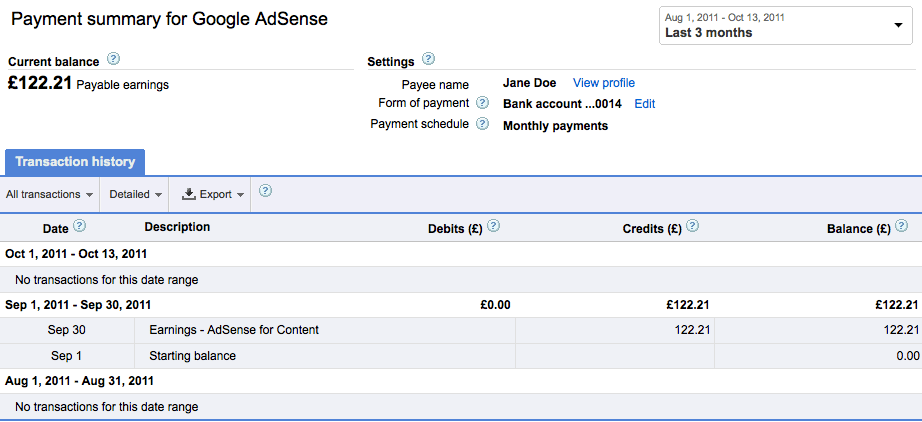Click the Sep 1, 2011 - Sep 30, 2011 row
This screenshot has width=922, height=422.
click(461, 305)
